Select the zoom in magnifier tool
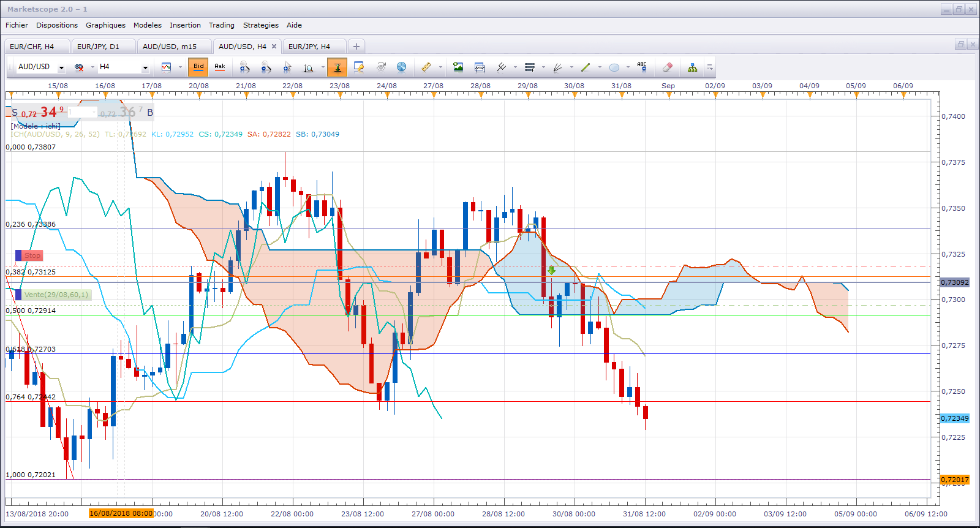 [244, 67]
